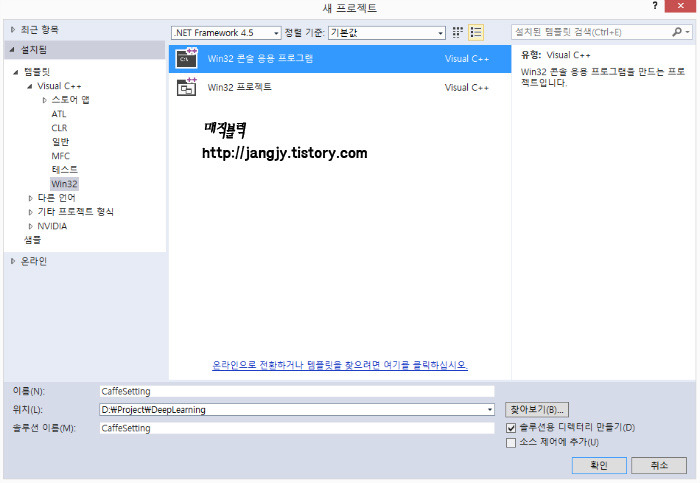
Task: Click Visual C++ tree label
Action: tap(59, 86)
